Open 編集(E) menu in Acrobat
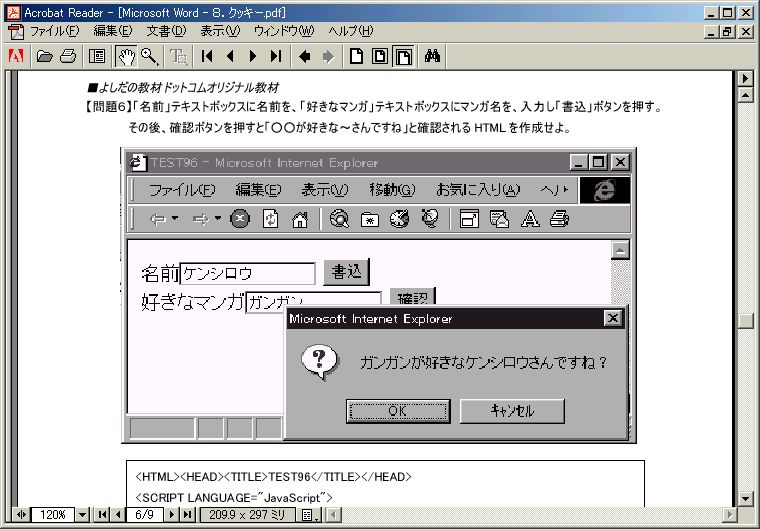 [112, 31]
